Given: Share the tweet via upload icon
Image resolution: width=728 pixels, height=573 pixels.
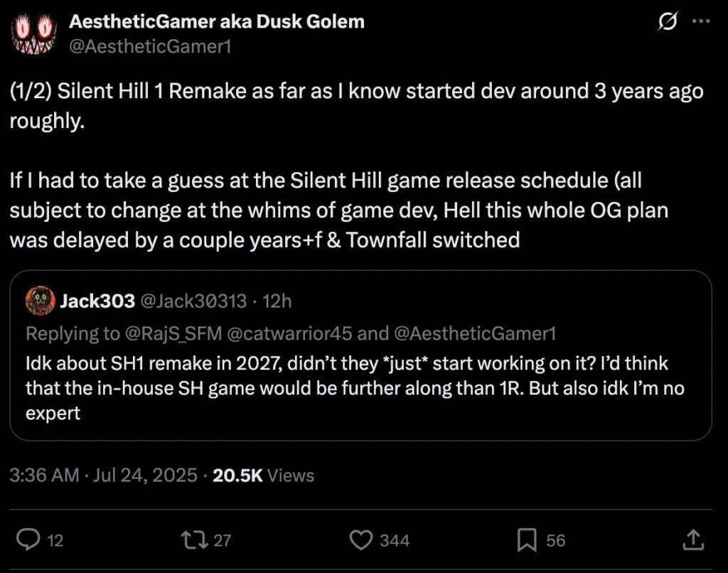Looking at the screenshot, I should tap(693, 540).
